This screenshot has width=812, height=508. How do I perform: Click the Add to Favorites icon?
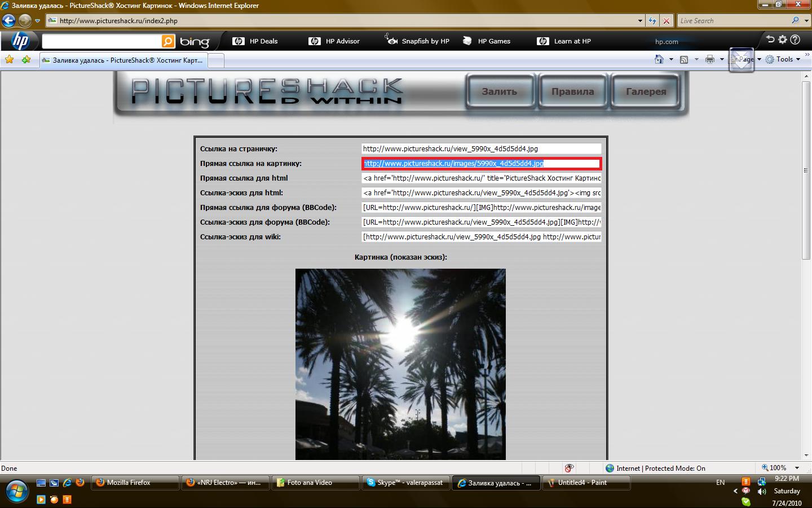pyautogui.click(x=26, y=59)
